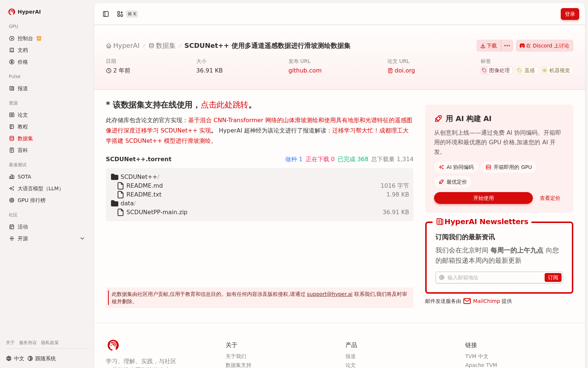Click the 最优定价 chip
Image resolution: width=588 pixels, height=368 pixels.
click(452, 182)
